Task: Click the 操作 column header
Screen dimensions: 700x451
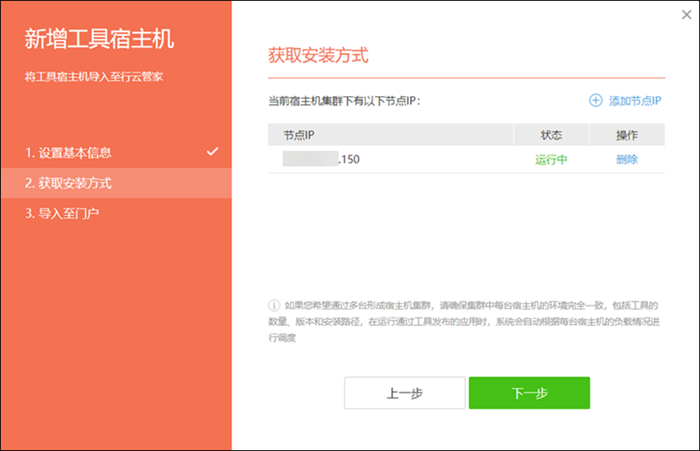Action: (627, 135)
